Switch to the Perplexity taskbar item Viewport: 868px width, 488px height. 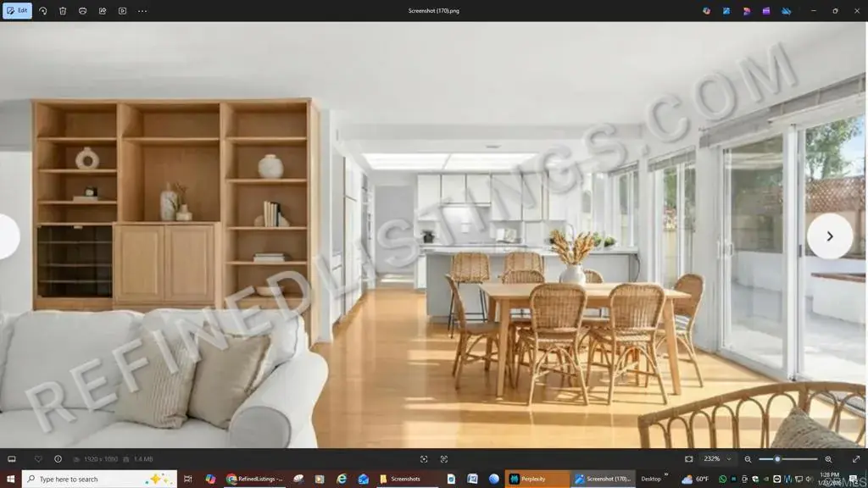coord(537,479)
